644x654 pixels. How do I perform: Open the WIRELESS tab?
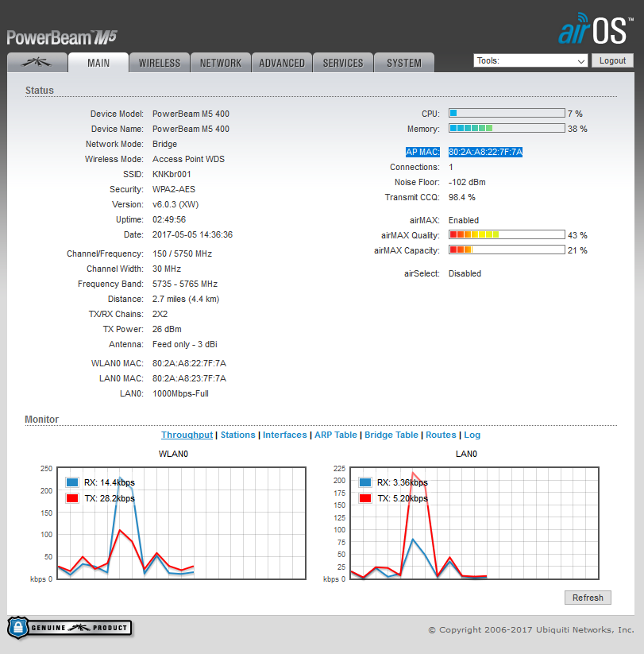coord(160,63)
